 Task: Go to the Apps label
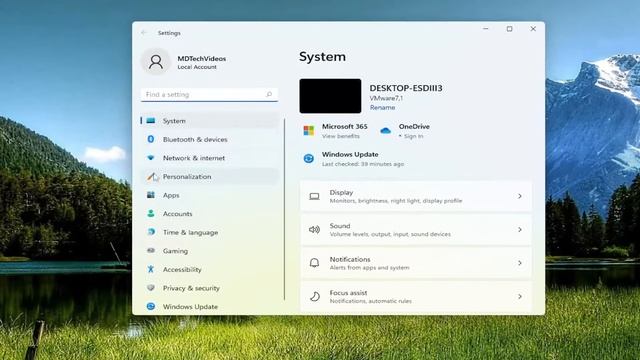point(171,195)
